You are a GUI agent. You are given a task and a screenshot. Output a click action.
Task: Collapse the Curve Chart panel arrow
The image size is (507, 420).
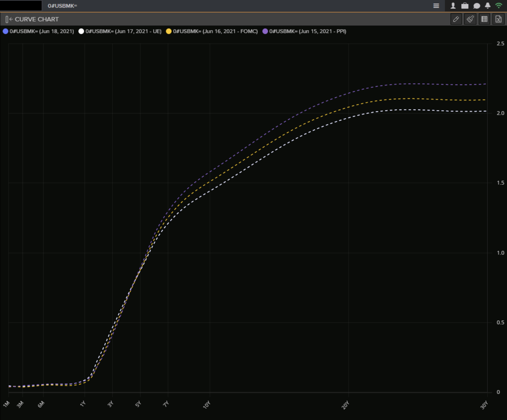pos(9,20)
